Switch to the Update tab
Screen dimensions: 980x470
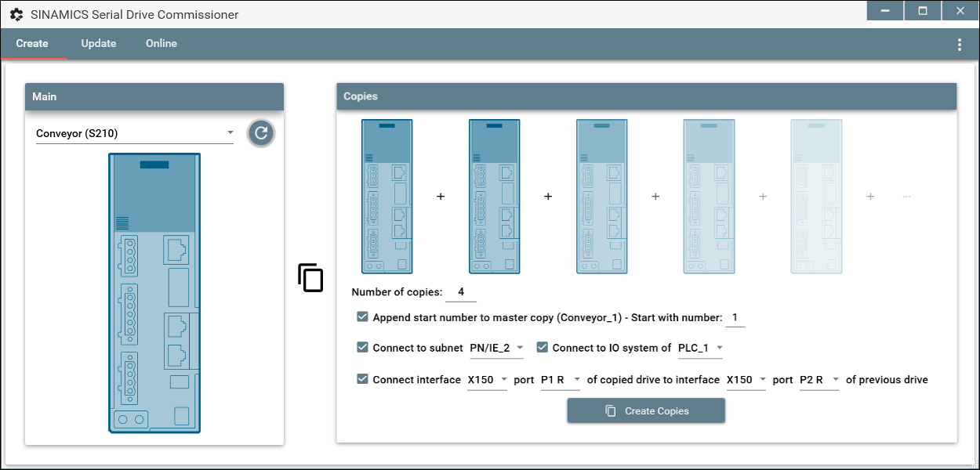(x=99, y=44)
